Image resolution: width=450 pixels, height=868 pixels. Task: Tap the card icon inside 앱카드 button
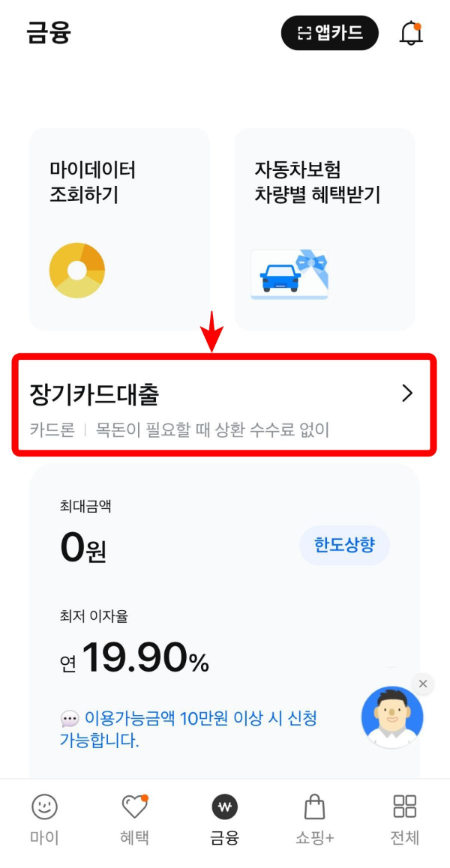point(304,32)
